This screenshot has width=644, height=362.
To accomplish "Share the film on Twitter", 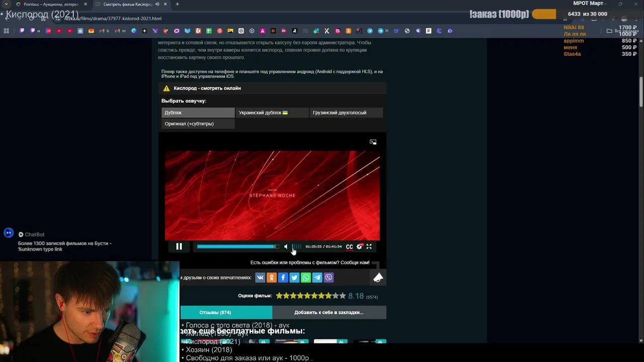I will [294, 278].
